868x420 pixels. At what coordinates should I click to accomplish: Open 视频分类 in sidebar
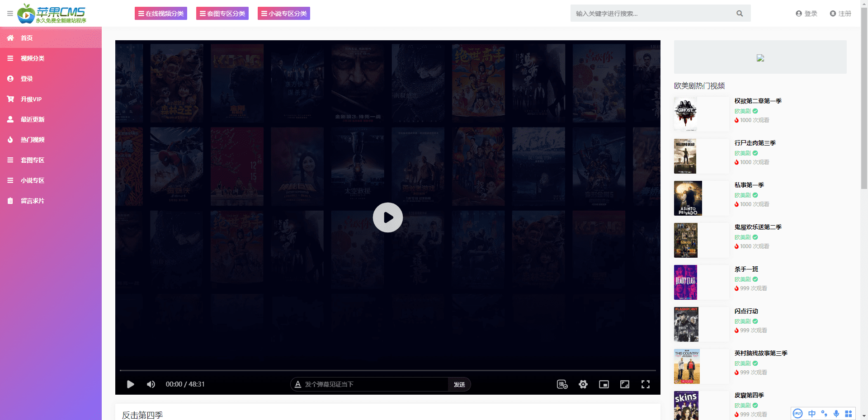pyautogui.click(x=51, y=58)
